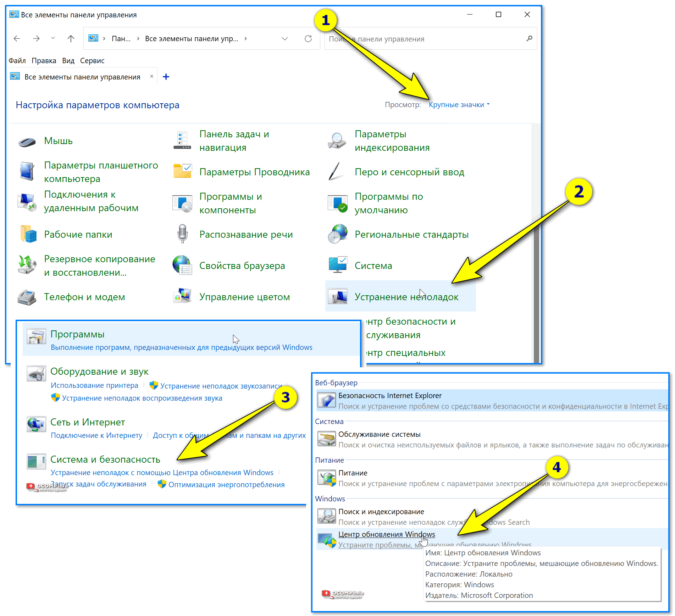Click Поиск и индексирование title

[x=381, y=512]
